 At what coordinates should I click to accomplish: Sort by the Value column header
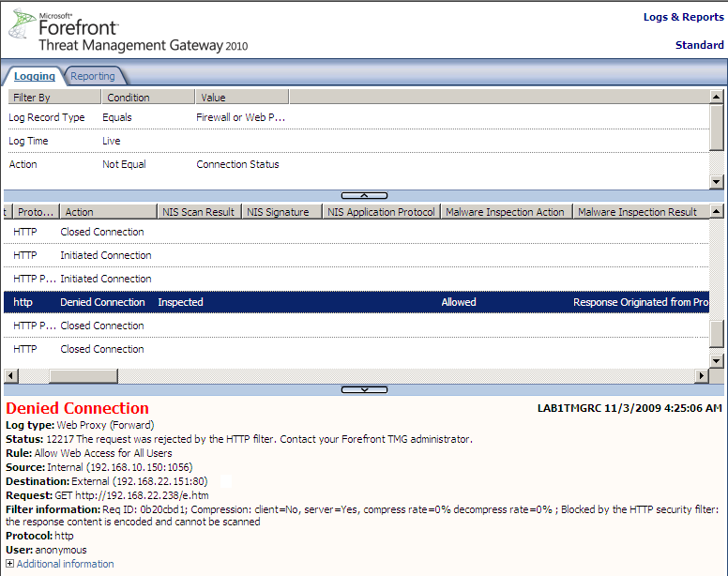242,97
